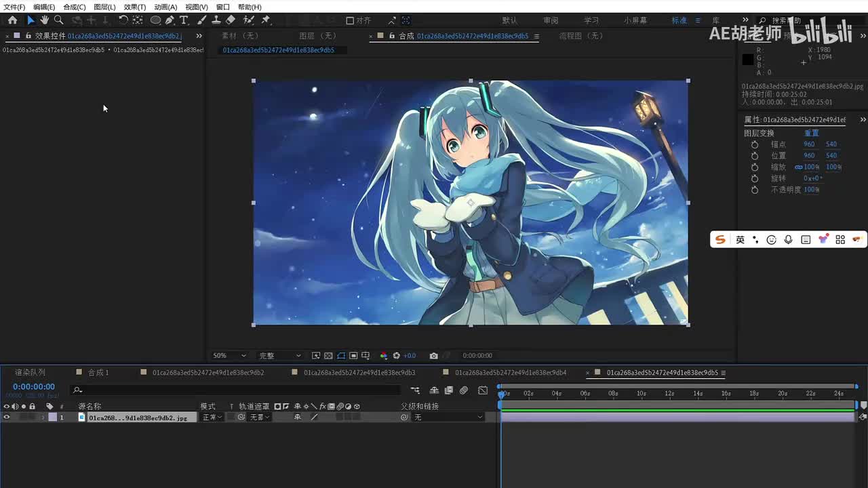Click the shy layers icon in timeline
The image size is (868, 488).
click(434, 390)
